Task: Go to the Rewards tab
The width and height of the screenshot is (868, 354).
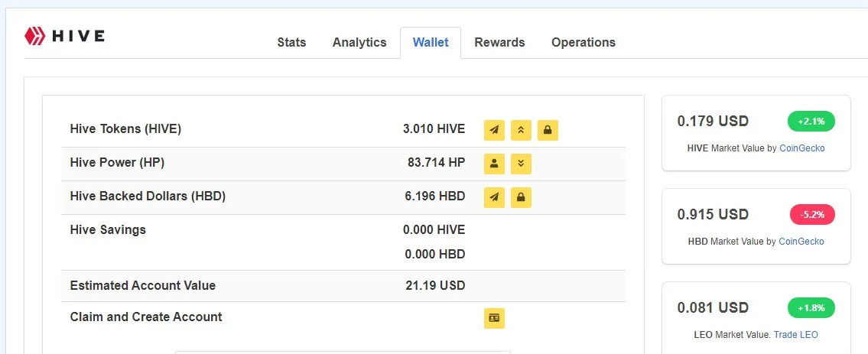Action: coord(499,43)
